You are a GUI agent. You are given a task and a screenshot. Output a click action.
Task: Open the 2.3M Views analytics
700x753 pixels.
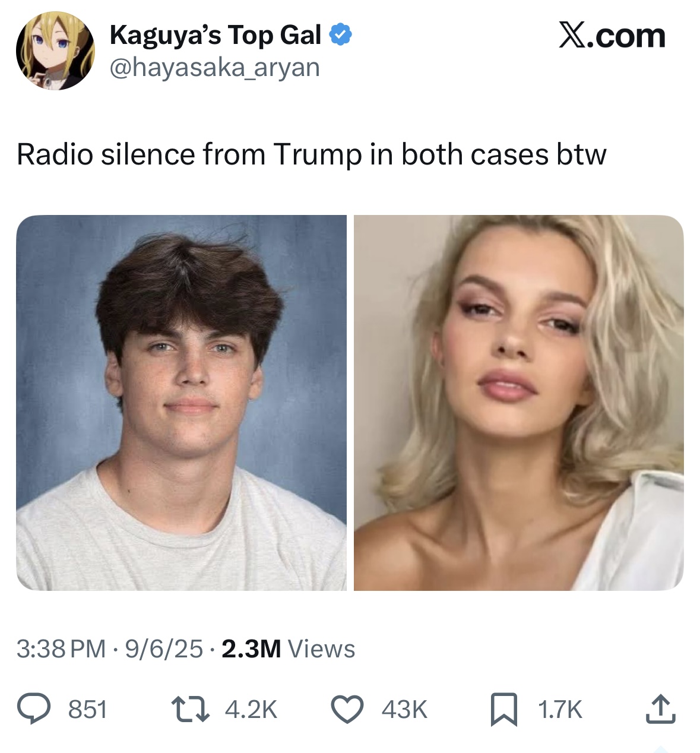point(289,649)
